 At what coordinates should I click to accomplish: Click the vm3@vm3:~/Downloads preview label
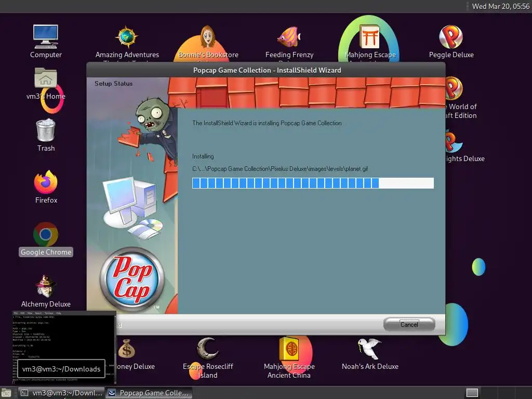click(61, 369)
